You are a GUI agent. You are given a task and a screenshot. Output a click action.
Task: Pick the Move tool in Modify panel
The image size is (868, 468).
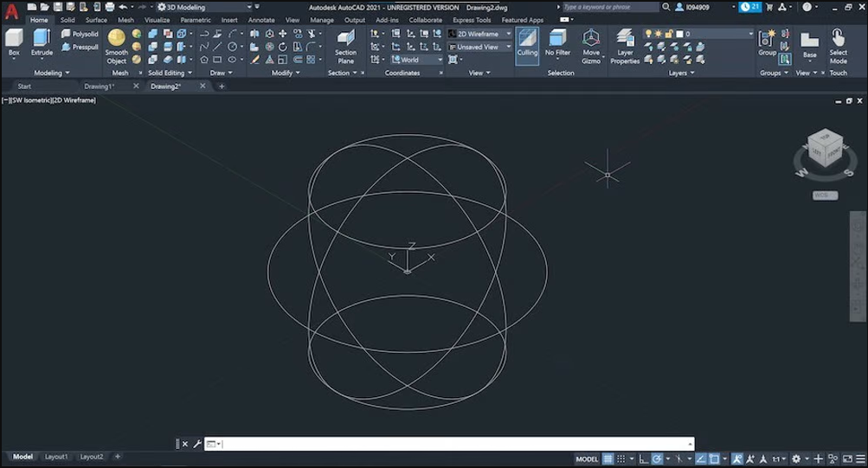coord(283,34)
